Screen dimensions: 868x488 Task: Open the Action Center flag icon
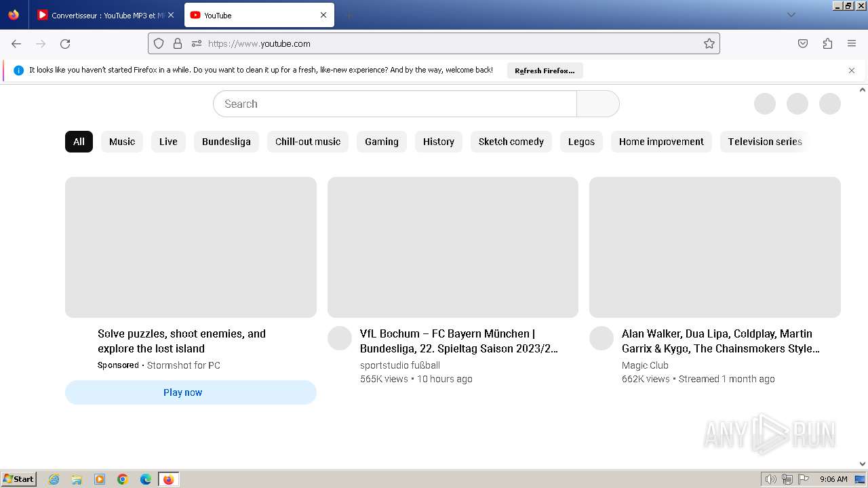804,479
